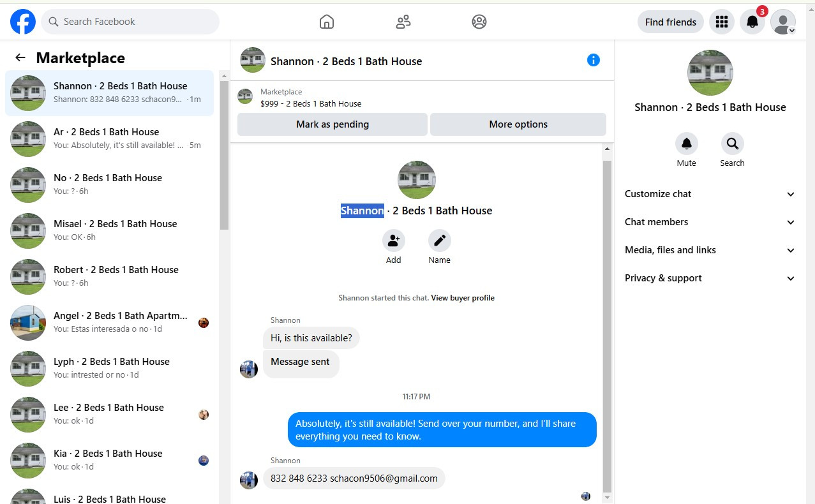Search in conversation magnifier icon
Viewport: 815px width, 504px height.
(733, 144)
